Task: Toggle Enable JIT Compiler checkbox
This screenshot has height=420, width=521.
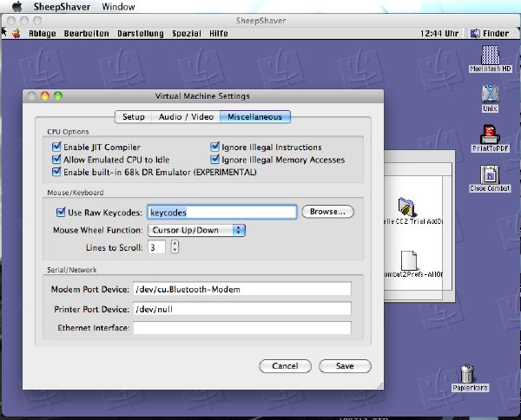Action: (56, 147)
